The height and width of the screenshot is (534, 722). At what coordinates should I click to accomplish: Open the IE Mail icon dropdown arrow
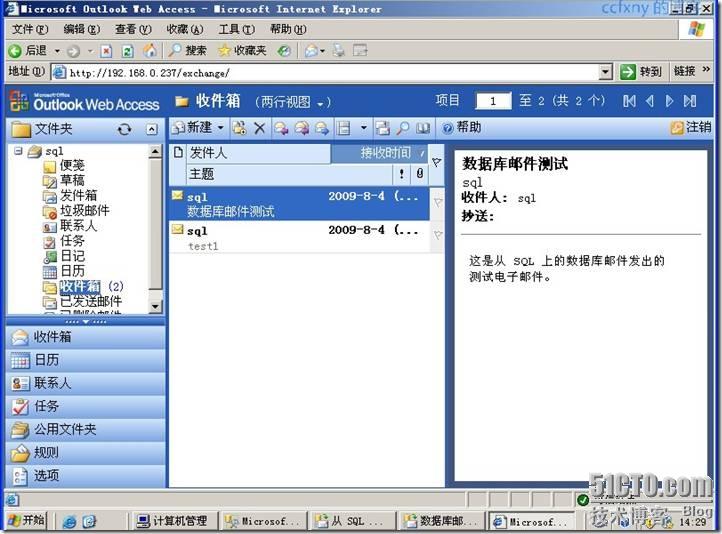[322, 51]
